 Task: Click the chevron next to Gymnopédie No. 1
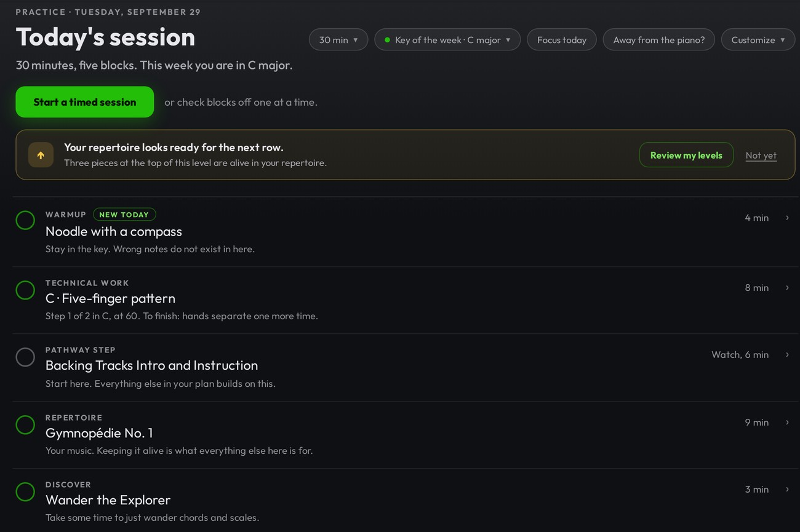coord(787,422)
